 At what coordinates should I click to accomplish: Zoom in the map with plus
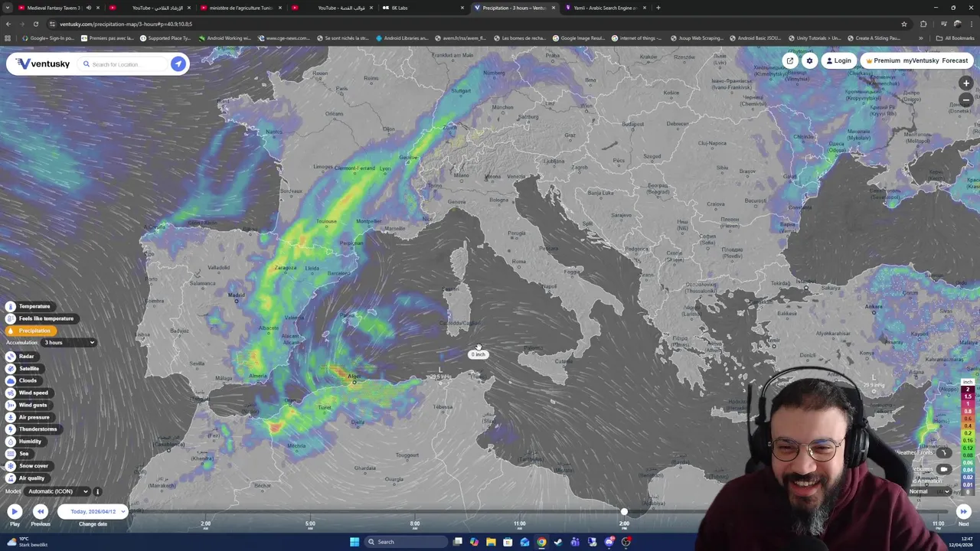[966, 83]
